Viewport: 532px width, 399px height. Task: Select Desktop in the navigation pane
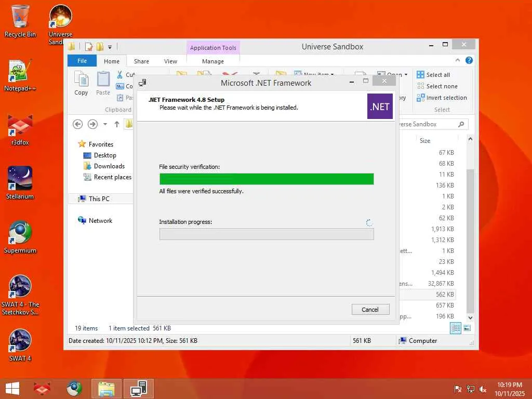click(100, 155)
